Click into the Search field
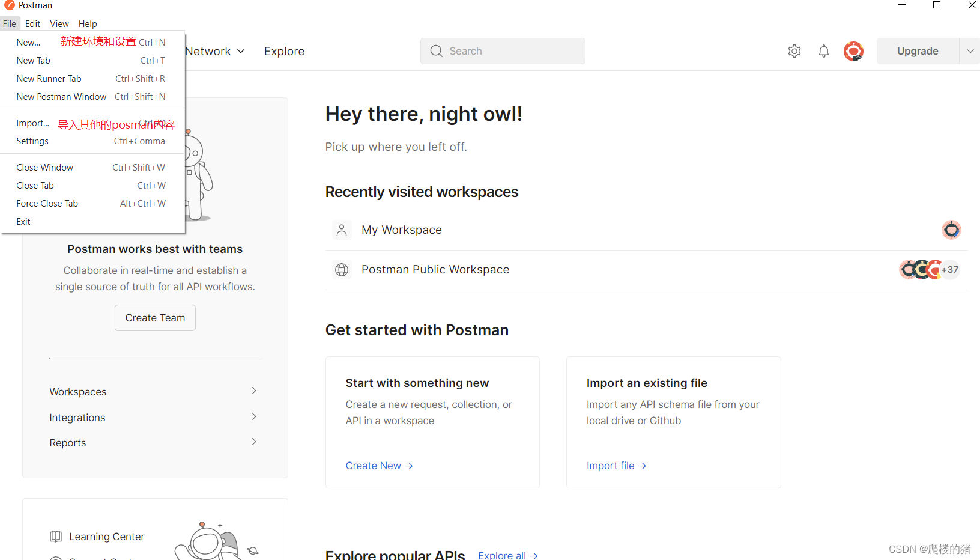The image size is (980, 560). 503,51
